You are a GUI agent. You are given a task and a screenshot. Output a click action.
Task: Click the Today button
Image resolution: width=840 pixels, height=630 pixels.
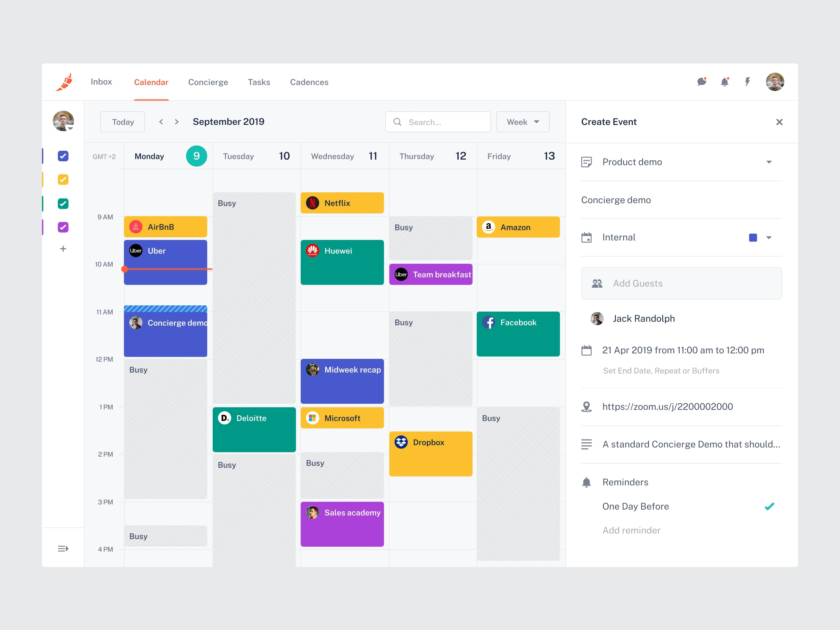[123, 122]
